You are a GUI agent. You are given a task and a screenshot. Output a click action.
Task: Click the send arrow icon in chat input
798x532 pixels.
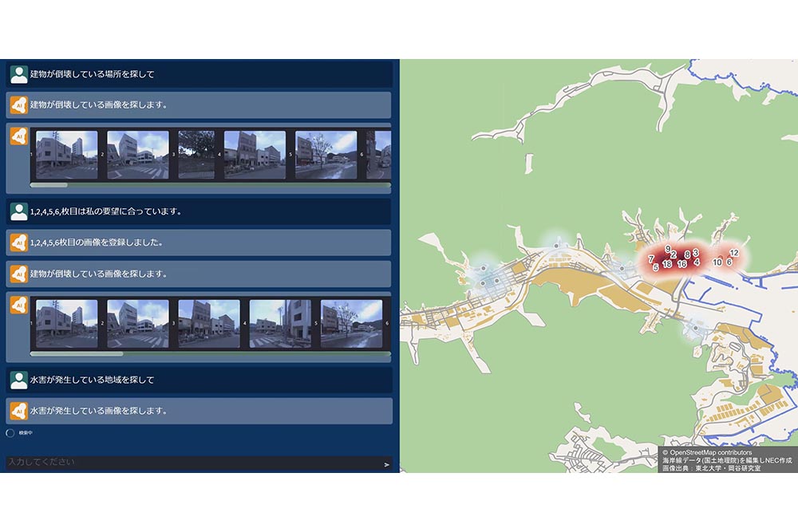(x=387, y=464)
